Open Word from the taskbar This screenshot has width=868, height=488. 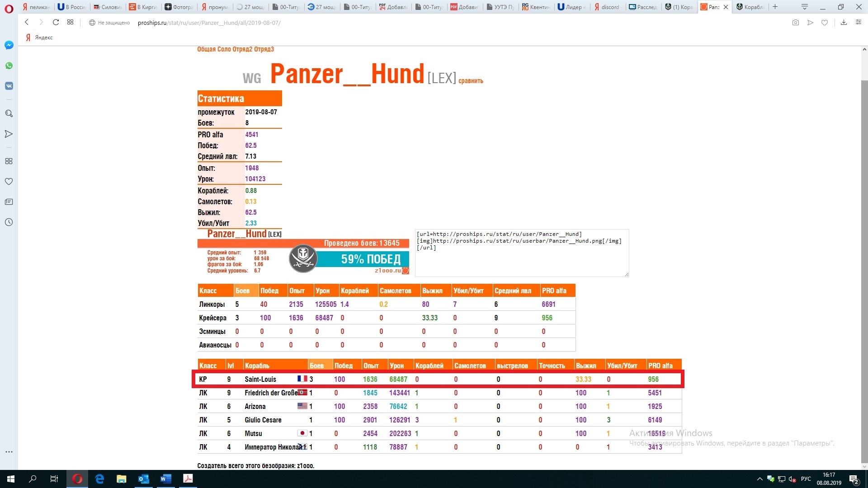coord(166,479)
